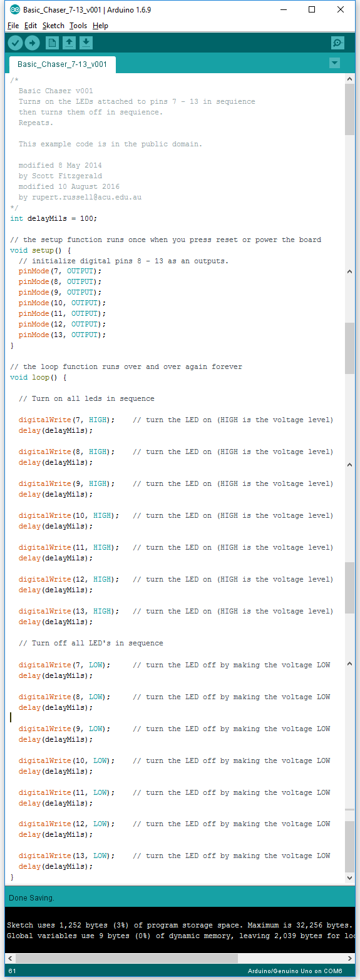
Task: Open the Serial Monitor magnifier icon
Action: (337, 43)
